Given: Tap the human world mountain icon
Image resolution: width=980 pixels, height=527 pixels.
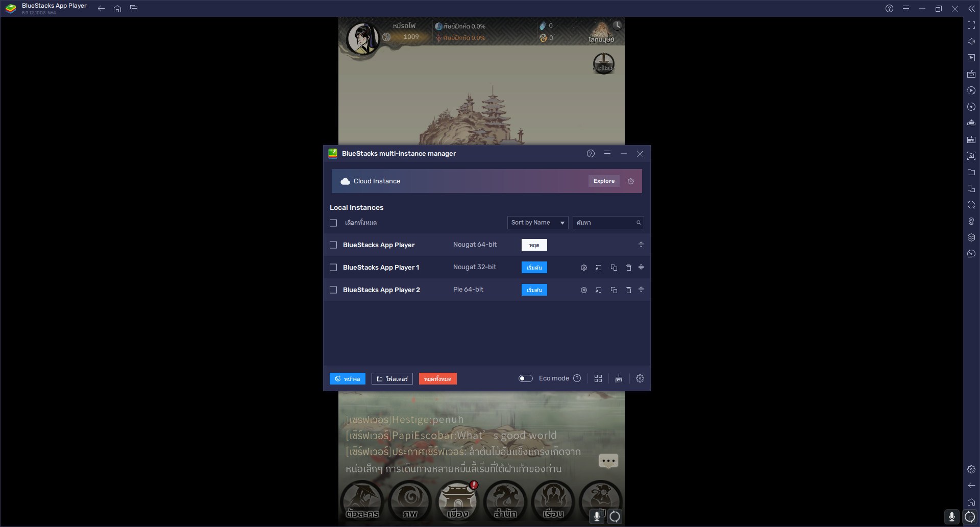Looking at the screenshot, I should (x=601, y=32).
